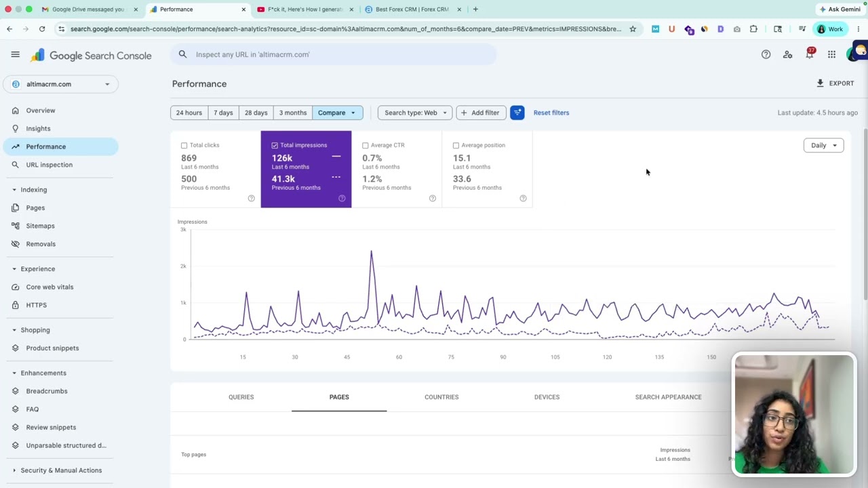
Task: Click the browser address bar URL
Action: click(x=345, y=29)
